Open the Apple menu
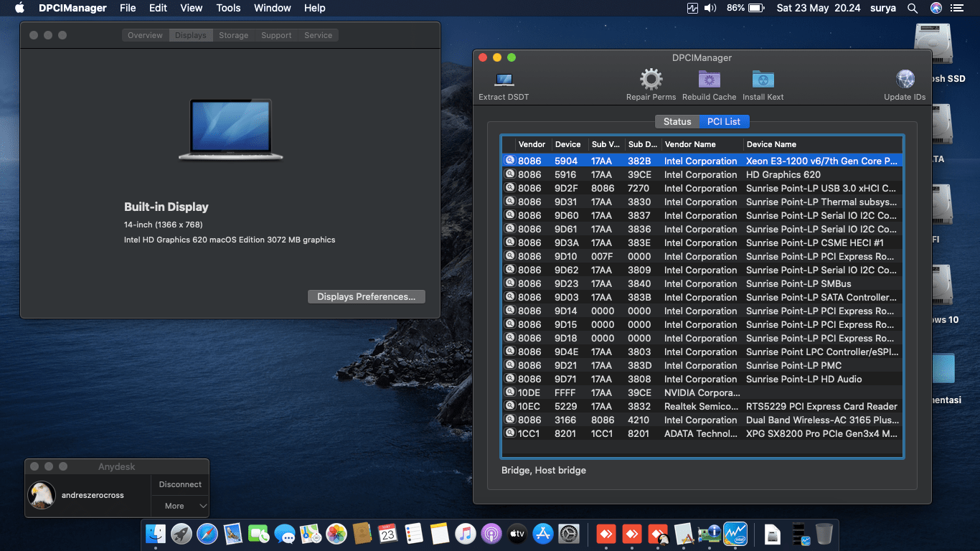The height and width of the screenshot is (551, 980). point(19,8)
